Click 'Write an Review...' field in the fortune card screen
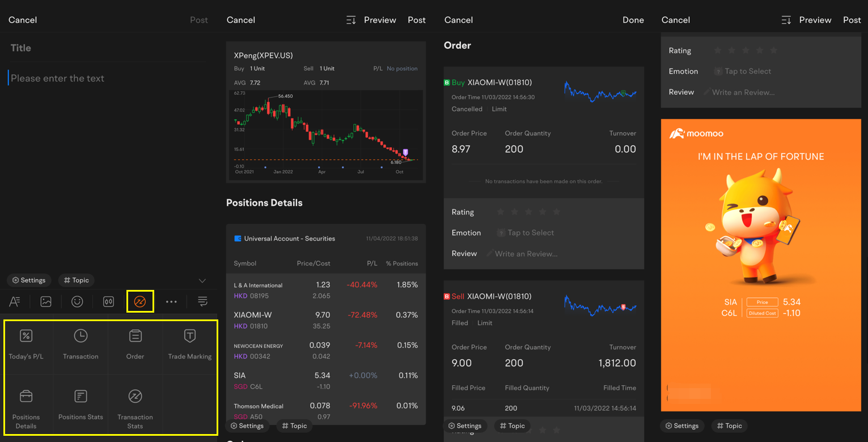 click(739, 92)
